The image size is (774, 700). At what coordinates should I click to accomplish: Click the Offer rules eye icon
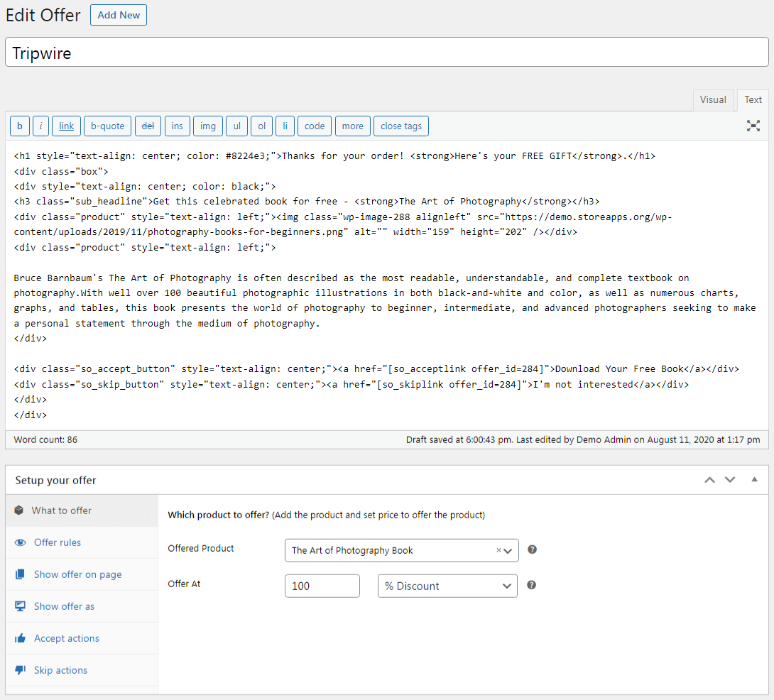pos(21,542)
